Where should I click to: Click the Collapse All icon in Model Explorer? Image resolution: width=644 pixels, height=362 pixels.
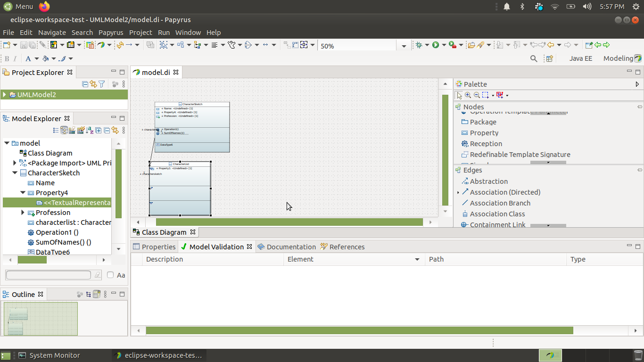click(107, 131)
